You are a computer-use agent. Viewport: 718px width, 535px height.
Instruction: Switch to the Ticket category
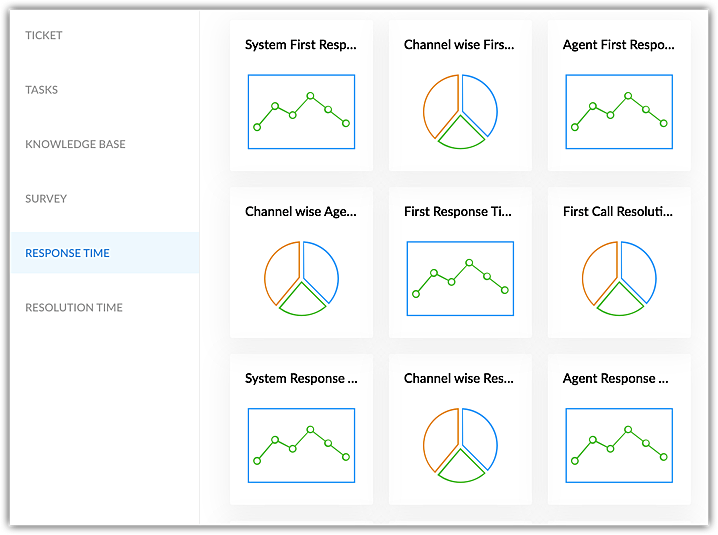44,35
